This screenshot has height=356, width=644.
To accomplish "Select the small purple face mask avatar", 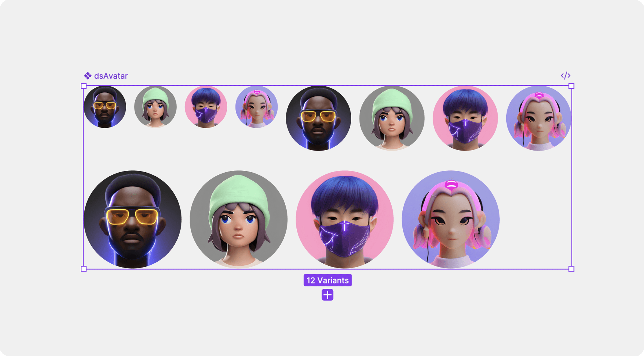I will (x=206, y=107).
